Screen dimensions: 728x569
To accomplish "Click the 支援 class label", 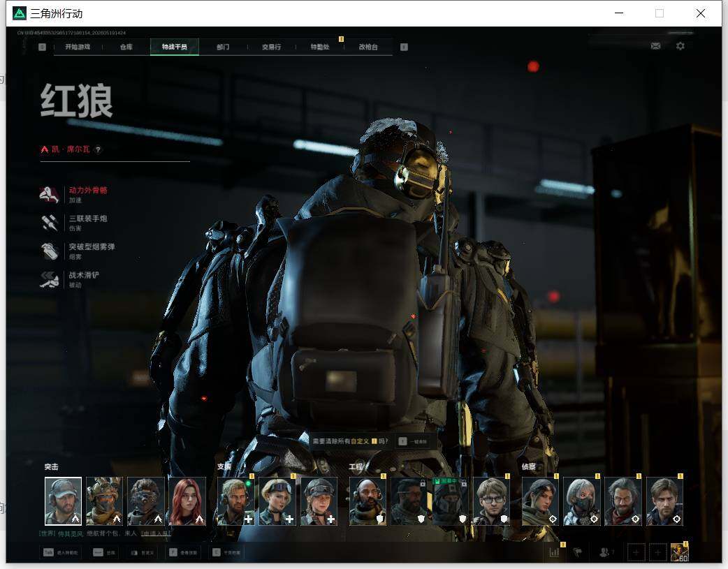I will tap(224, 467).
